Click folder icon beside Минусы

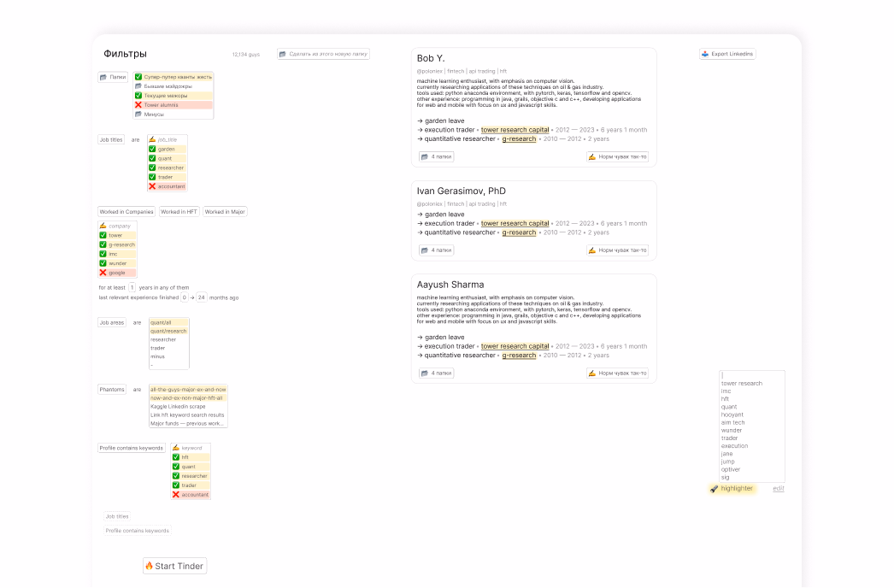click(x=138, y=114)
